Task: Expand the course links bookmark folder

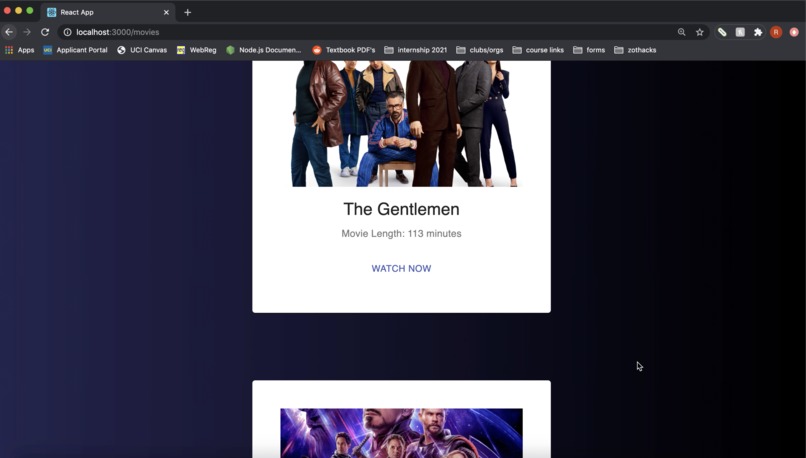Action: 538,50
